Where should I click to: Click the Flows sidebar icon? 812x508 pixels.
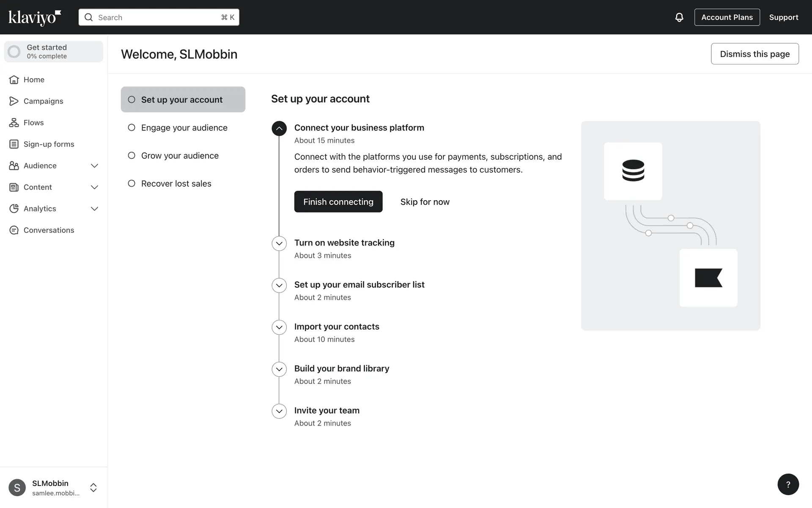tap(14, 123)
